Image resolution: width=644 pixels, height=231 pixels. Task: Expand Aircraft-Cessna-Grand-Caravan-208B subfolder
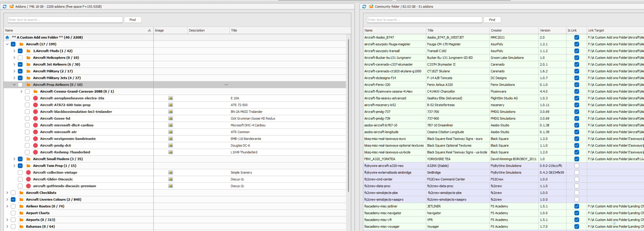21,91
